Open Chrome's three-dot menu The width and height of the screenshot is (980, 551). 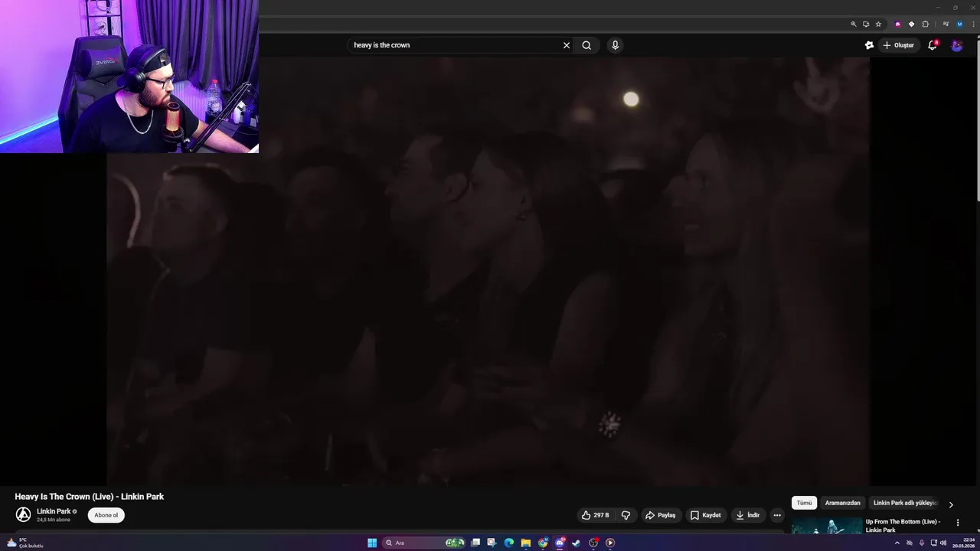pos(973,24)
